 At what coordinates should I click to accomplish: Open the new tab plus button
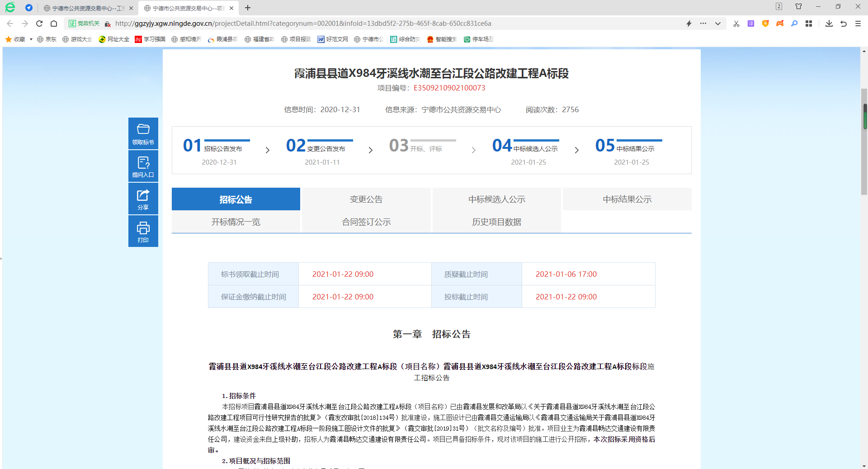point(248,8)
